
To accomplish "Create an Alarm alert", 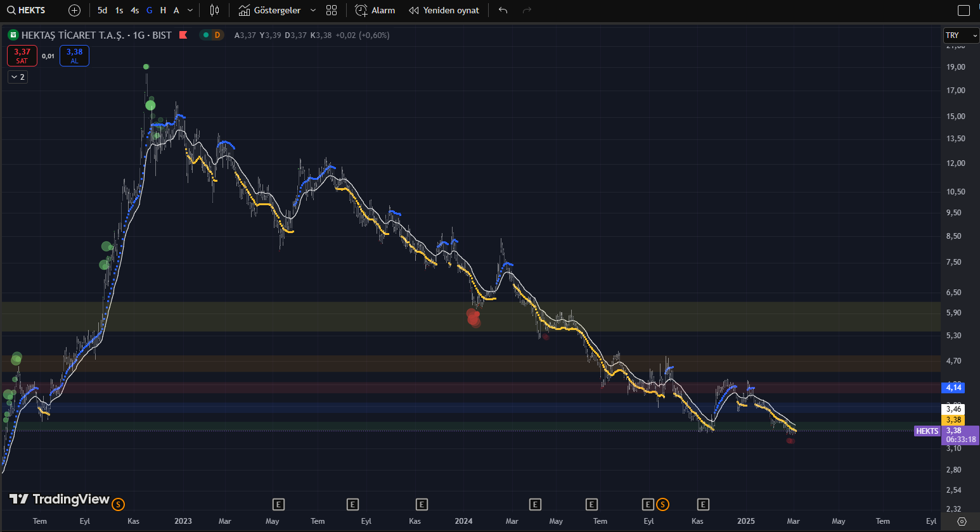I will click(375, 10).
